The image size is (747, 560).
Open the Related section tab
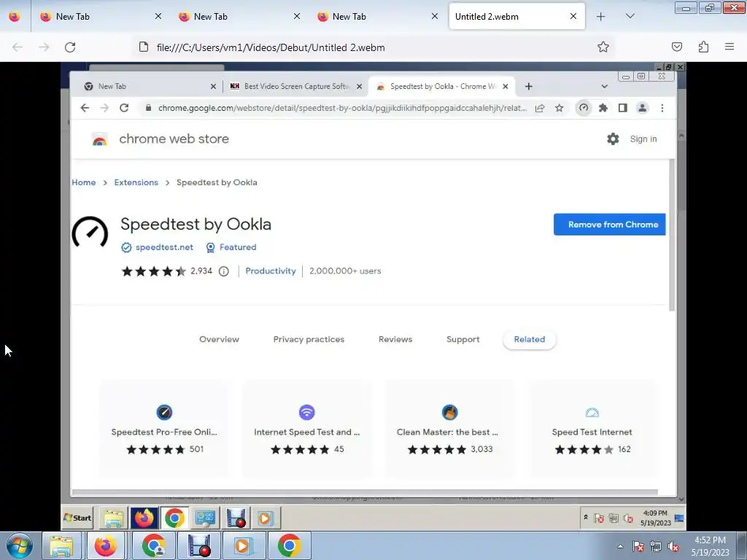click(530, 340)
